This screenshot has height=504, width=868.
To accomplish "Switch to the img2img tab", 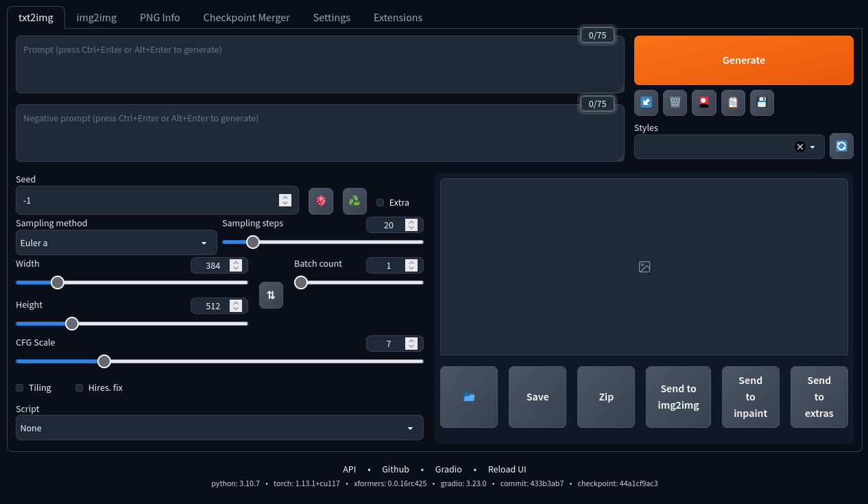I will [x=97, y=18].
